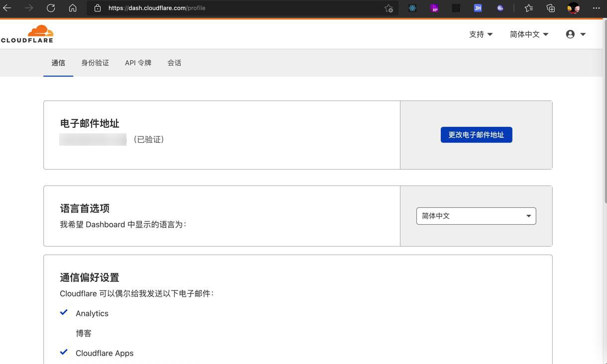The height and width of the screenshot is (364, 607).
Task: Click 更改电子邮件地址 button
Action: 476,135
